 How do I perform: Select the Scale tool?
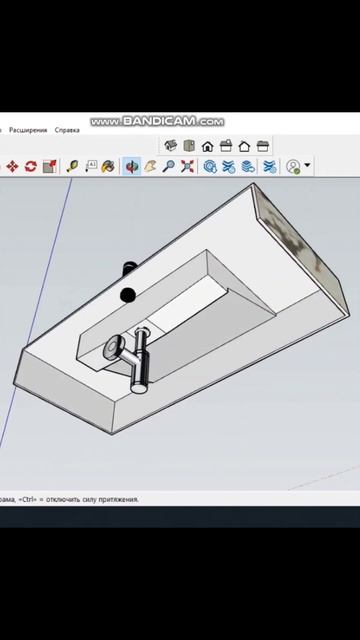pyautogui.click(x=49, y=167)
